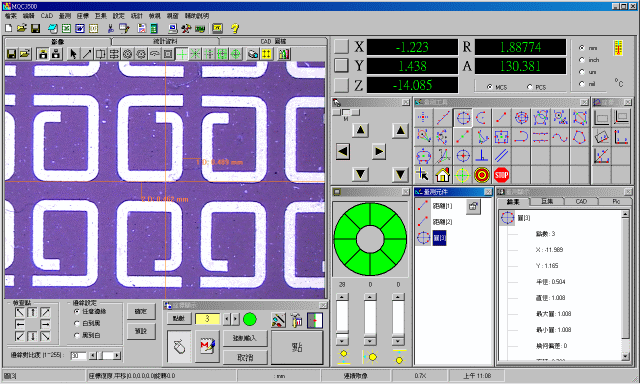Switch to the middle statistics data tab
The width and height of the screenshot is (640, 384).
pyautogui.click(x=165, y=41)
